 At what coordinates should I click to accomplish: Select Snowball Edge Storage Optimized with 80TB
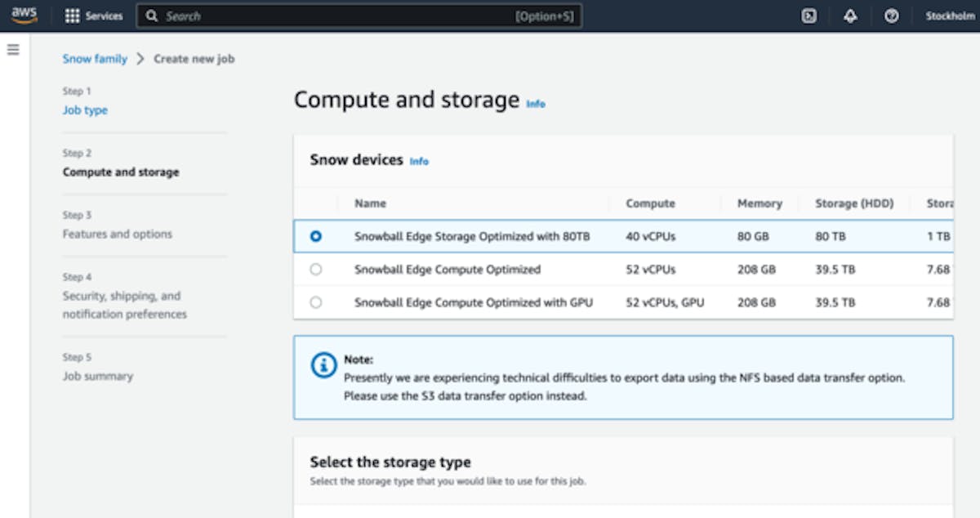point(316,236)
